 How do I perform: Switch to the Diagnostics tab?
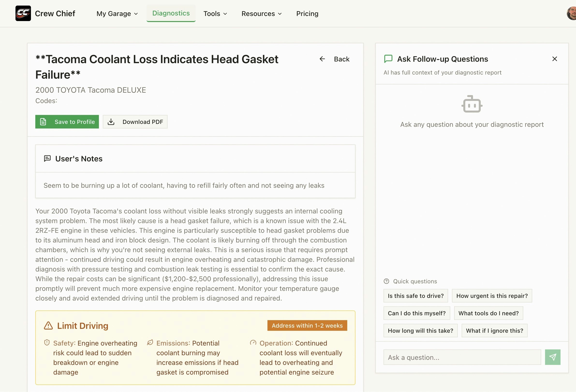point(171,13)
